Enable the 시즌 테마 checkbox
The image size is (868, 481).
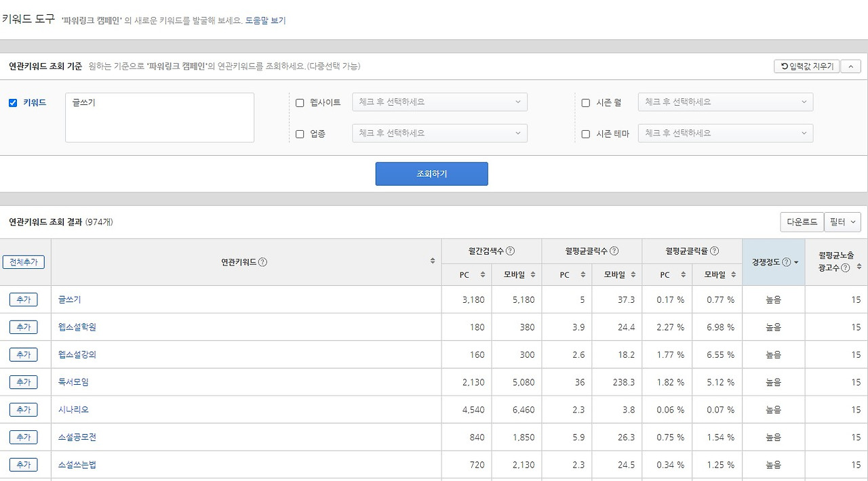click(586, 134)
